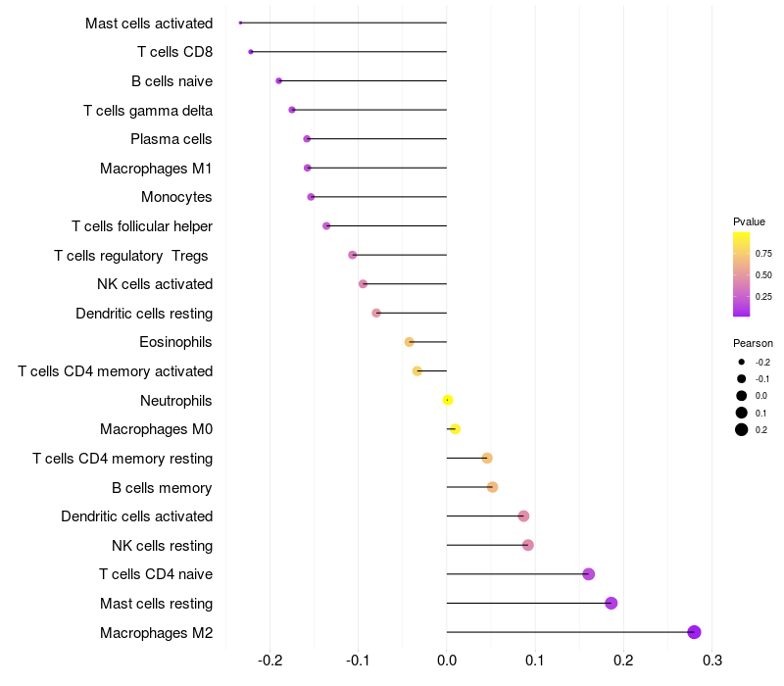Select the NK cells resting dot
Screen dimensions: 784x686
(527, 545)
